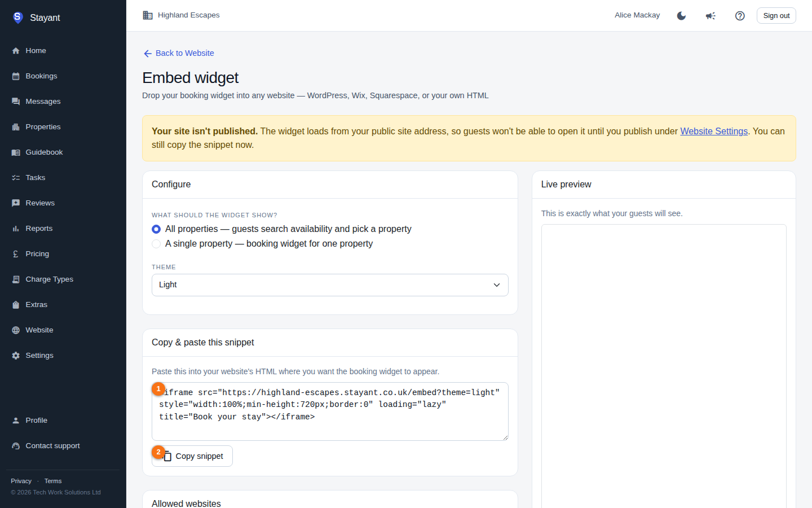The image size is (812, 508).
Task: Click the Configure section heading
Action: [171, 185]
